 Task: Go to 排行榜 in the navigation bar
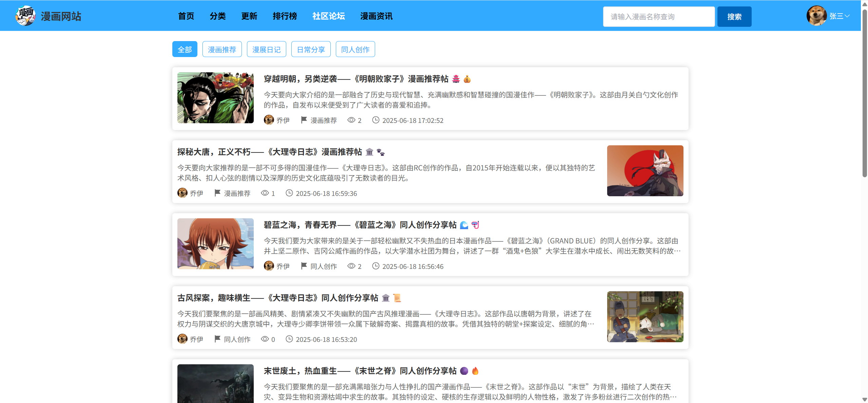(285, 16)
